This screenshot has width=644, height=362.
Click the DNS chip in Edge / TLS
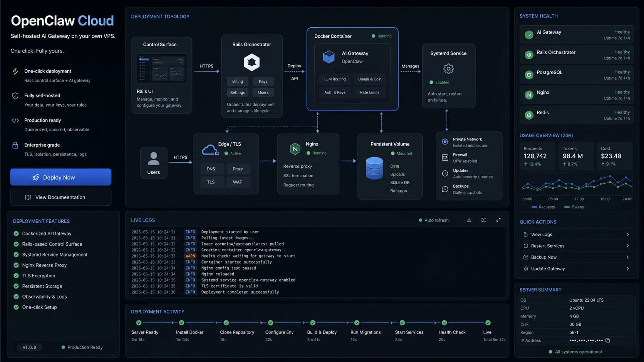211,169
